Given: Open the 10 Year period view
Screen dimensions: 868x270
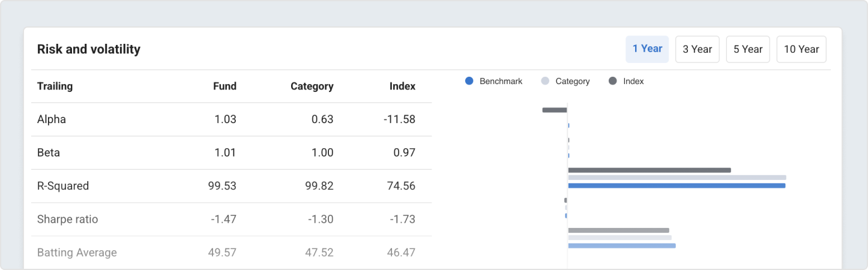Looking at the screenshot, I should pos(801,49).
